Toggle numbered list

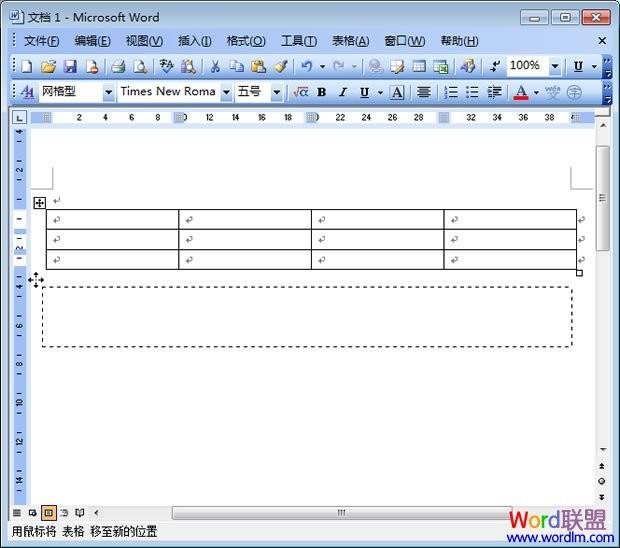451,92
